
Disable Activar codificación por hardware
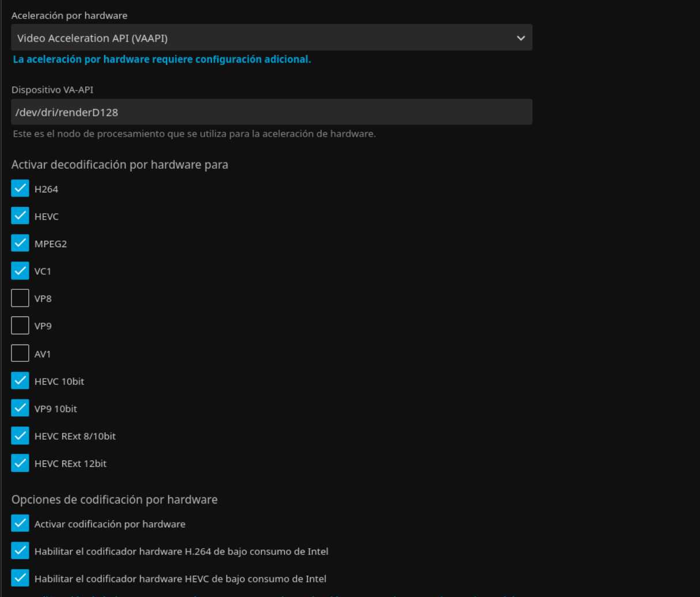pos(20,524)
